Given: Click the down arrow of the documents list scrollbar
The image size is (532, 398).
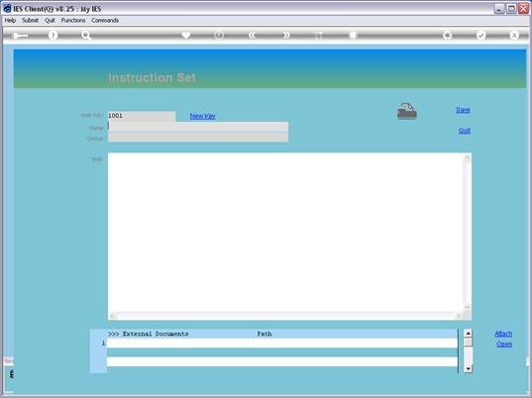Looking at the screenshot, I should [468, 368].
